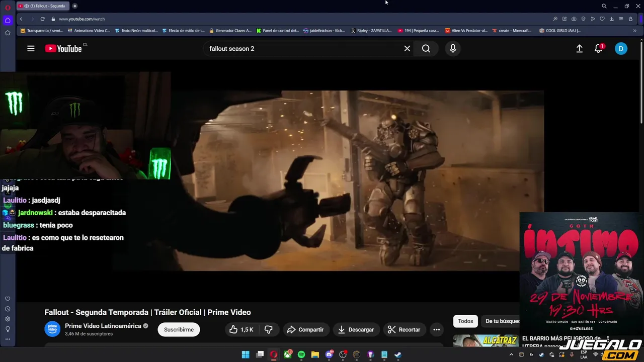The image size is (644, 362).
Task: Click the Fallout trailer video player
Action: tap(328, 181)
